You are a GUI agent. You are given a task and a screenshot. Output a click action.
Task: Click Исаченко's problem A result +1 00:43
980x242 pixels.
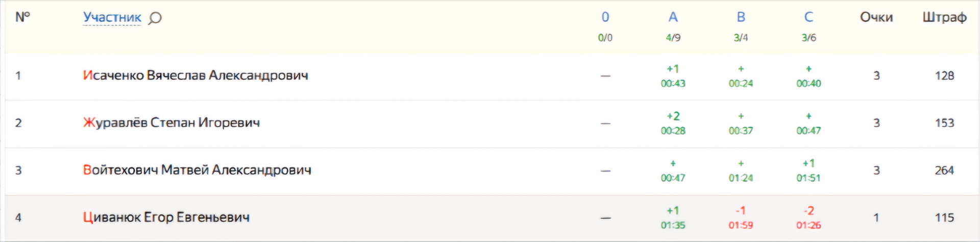pos(673,76)
